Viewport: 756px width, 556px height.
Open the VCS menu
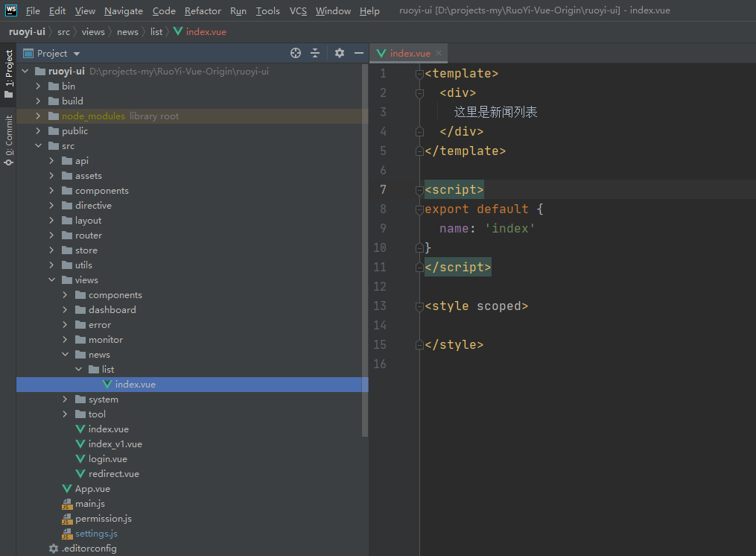(x=298, y=10)
